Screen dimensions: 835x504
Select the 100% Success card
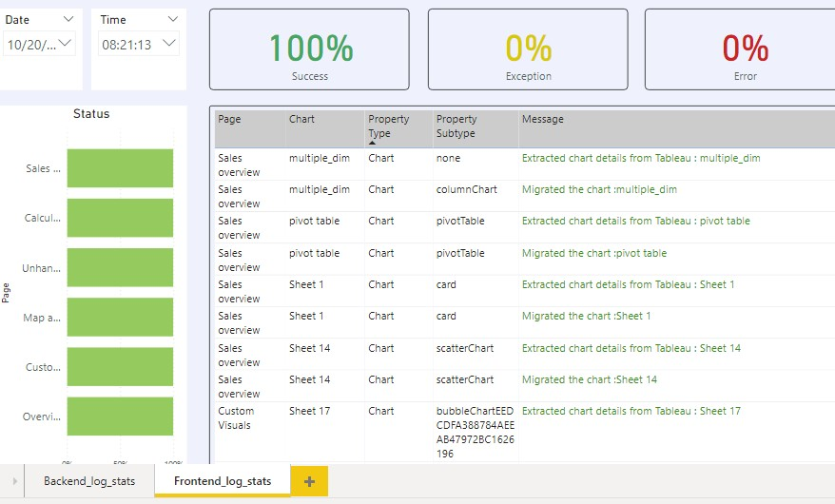click(310, 49)
